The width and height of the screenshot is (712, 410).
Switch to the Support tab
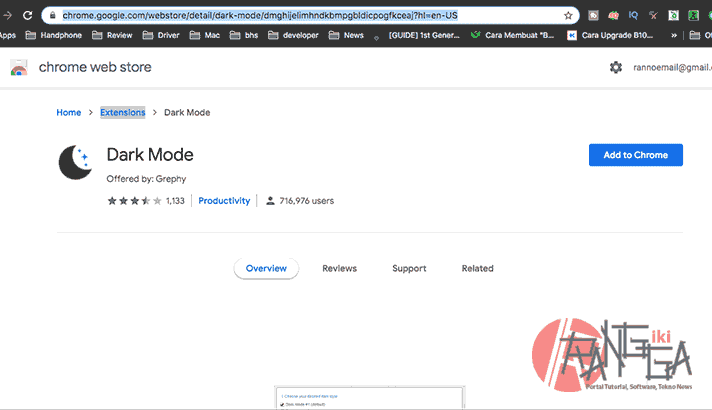pyautogui.click(x=409, y=268)
